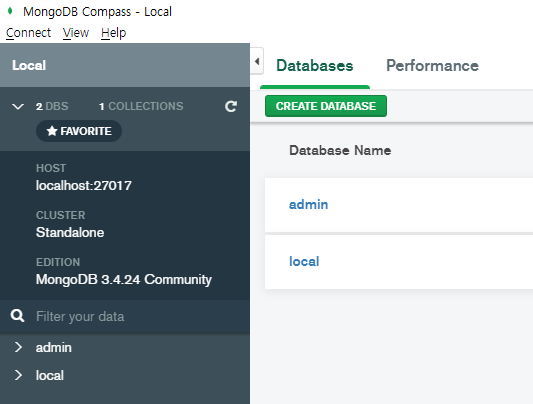Select the Databases tab
Image resolution: width=533 pixels, height=404 pixels.
tap(315, 66)
